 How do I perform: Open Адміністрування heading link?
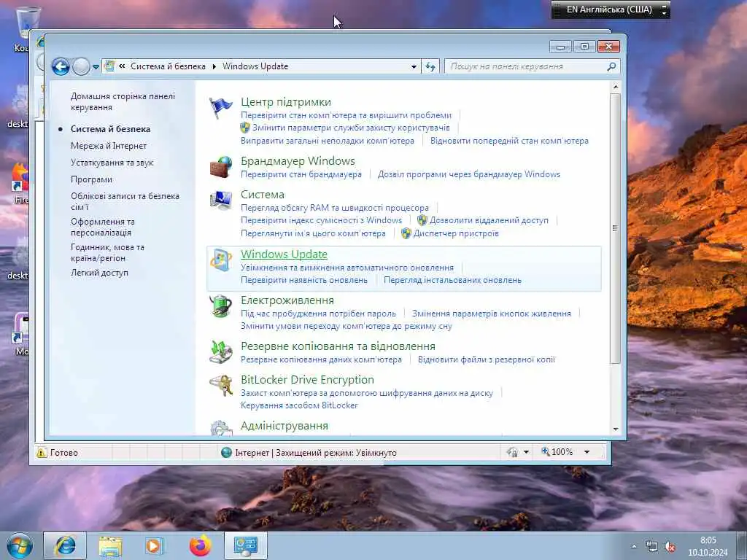(x=285, y=426)
